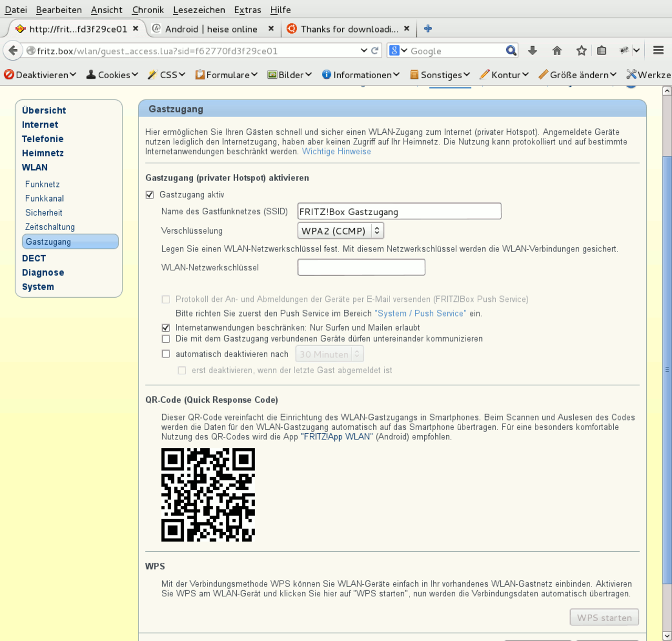
Task: Toggle Internetanwendungen beschränken checkbox
Action: pos(166,328)
